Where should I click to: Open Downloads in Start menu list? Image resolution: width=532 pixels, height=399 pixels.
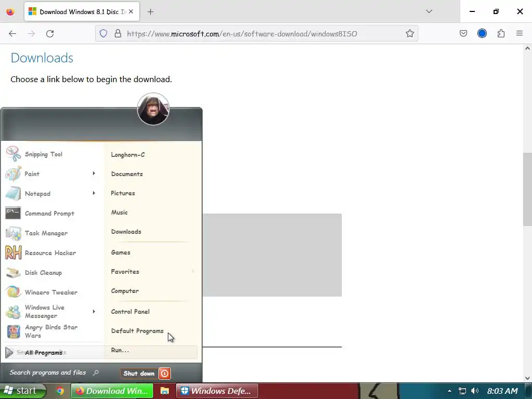(x=126, y=232)
